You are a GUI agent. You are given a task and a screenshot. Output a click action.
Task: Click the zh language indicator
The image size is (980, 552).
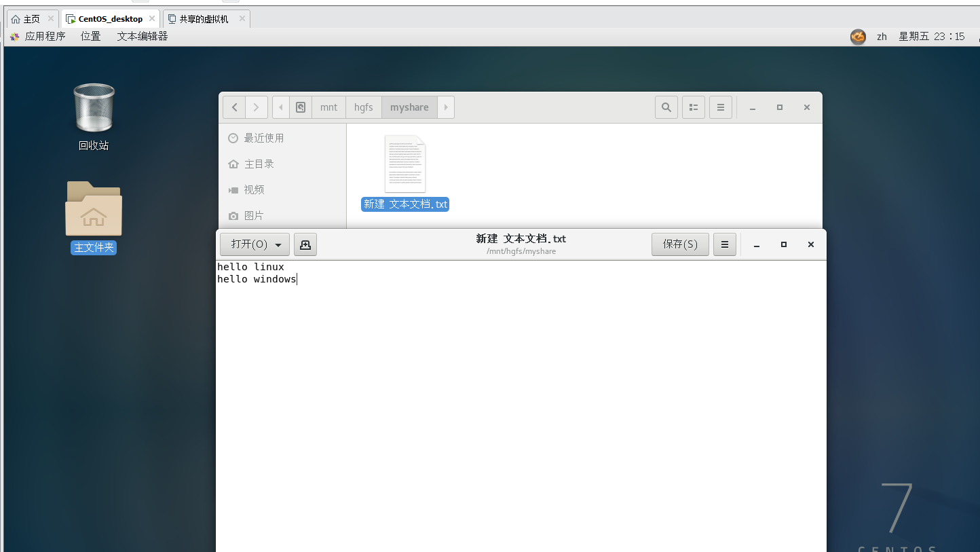click(882, 37)
